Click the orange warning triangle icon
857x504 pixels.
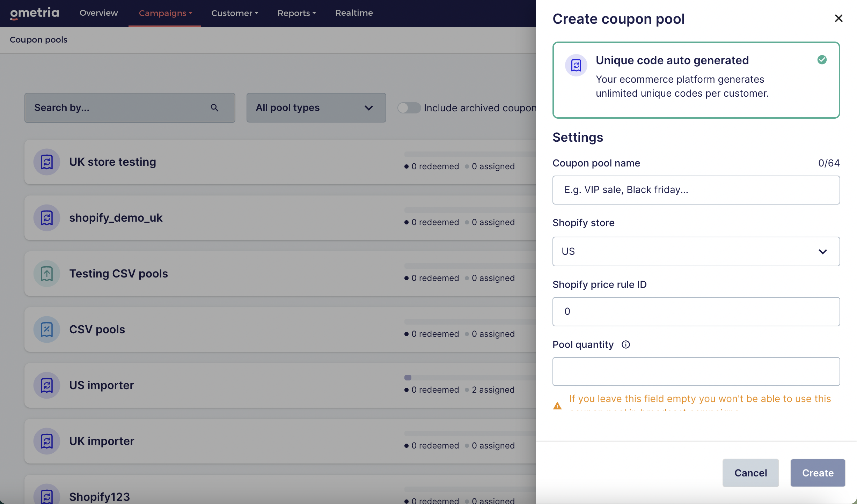(557, 406)
